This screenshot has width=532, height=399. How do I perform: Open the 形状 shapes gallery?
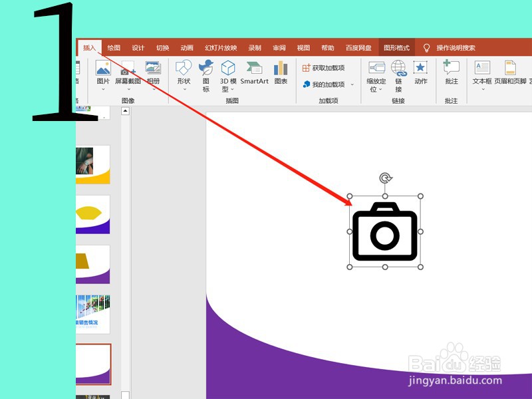point(184,68)
